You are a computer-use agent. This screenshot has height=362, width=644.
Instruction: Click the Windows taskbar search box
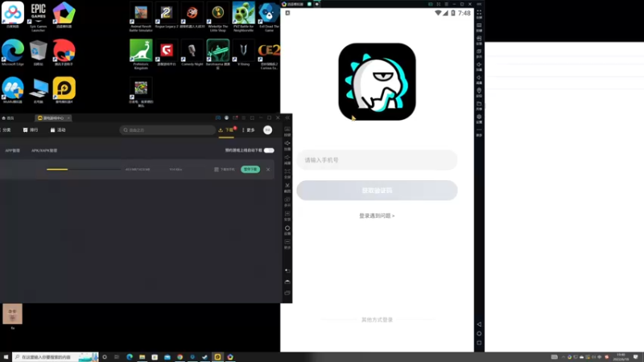point(56,357)
